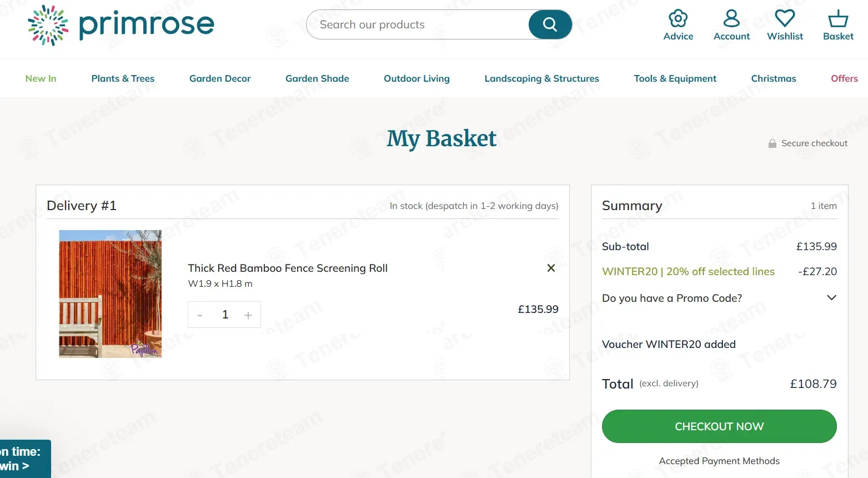Remove the bamboo fence item with X
Screen dimensions: 868x478
tap(551, 268)
